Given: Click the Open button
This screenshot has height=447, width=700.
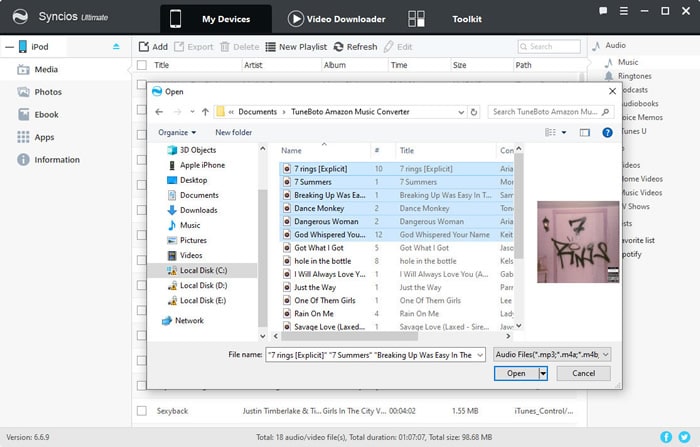Looking at the screenshot, I should 516,373.
